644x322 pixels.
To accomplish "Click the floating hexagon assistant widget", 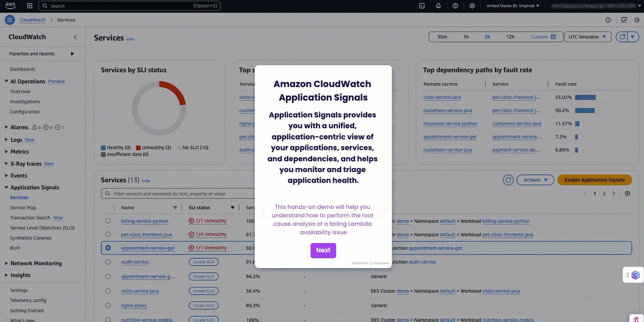I will (x=636, y=275).
